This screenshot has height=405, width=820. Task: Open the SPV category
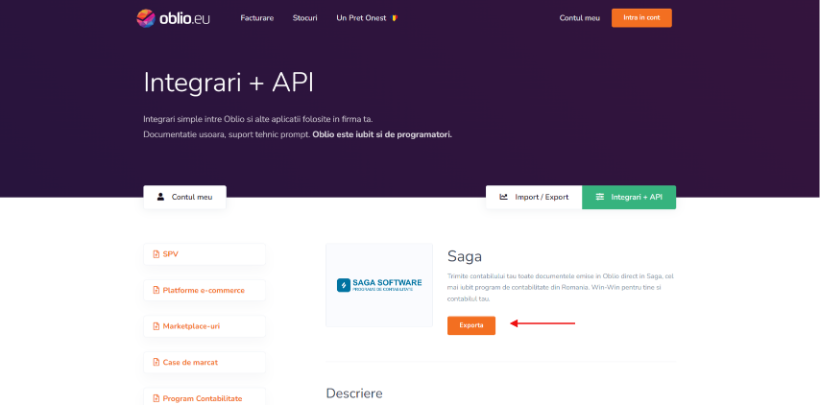(204, 254)
